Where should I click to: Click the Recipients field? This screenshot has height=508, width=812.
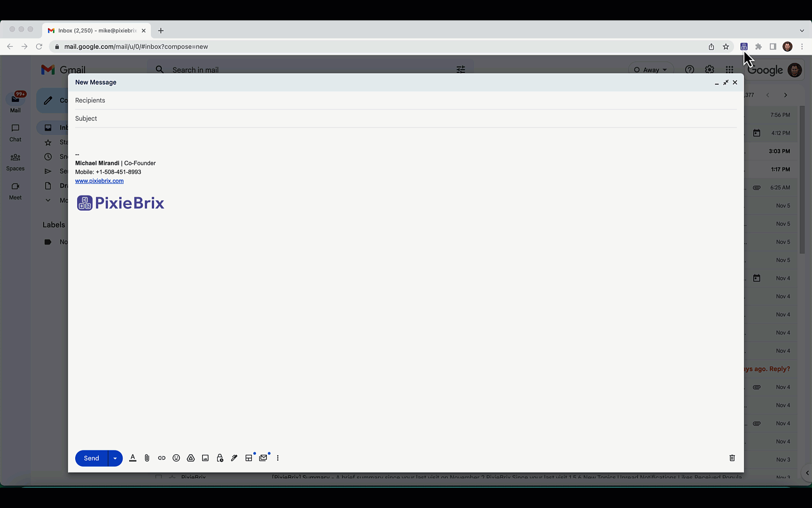[x=406, y=100]
